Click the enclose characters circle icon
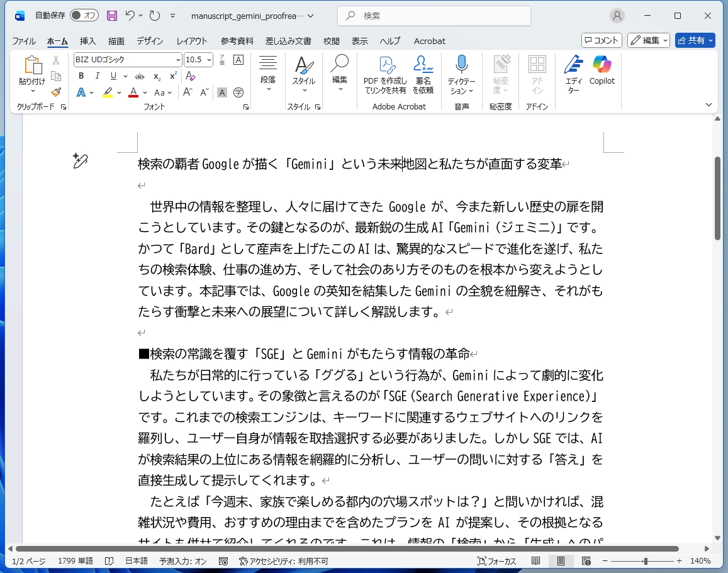 pyautogui.click(x=238, y=92)
